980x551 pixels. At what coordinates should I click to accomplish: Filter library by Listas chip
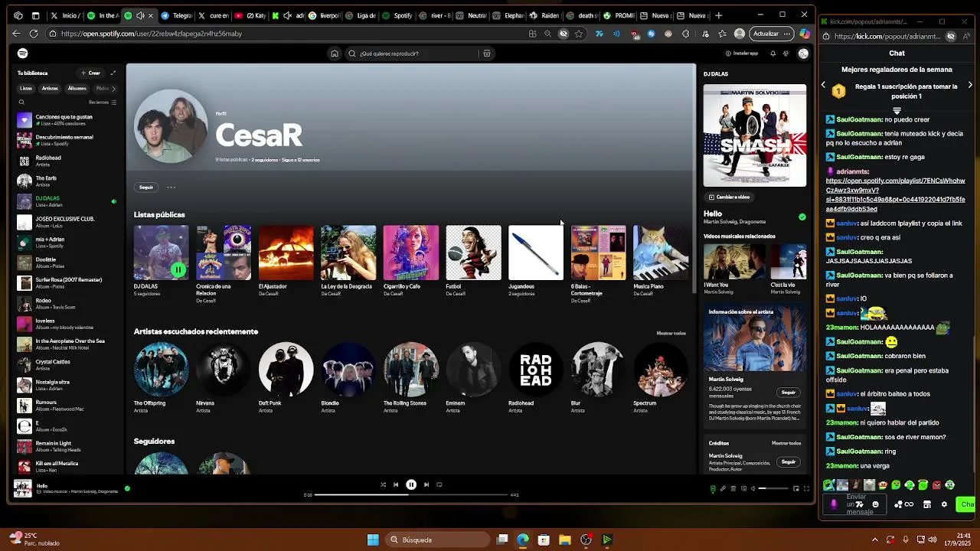tap(26, 88)
